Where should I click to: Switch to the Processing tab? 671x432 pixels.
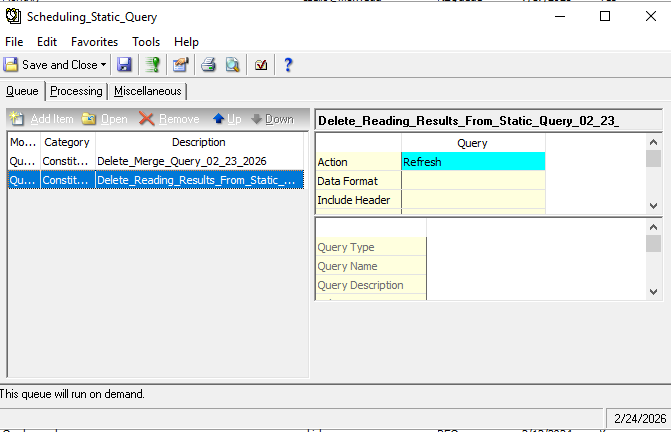(x=76, y=91)
